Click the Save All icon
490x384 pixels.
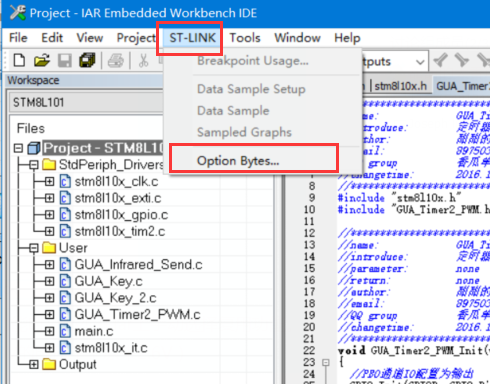(87, 60)
